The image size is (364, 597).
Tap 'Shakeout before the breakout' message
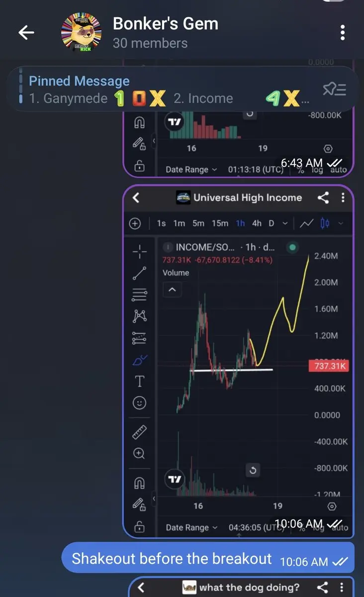pyautogui.click(x=172, y=558)
